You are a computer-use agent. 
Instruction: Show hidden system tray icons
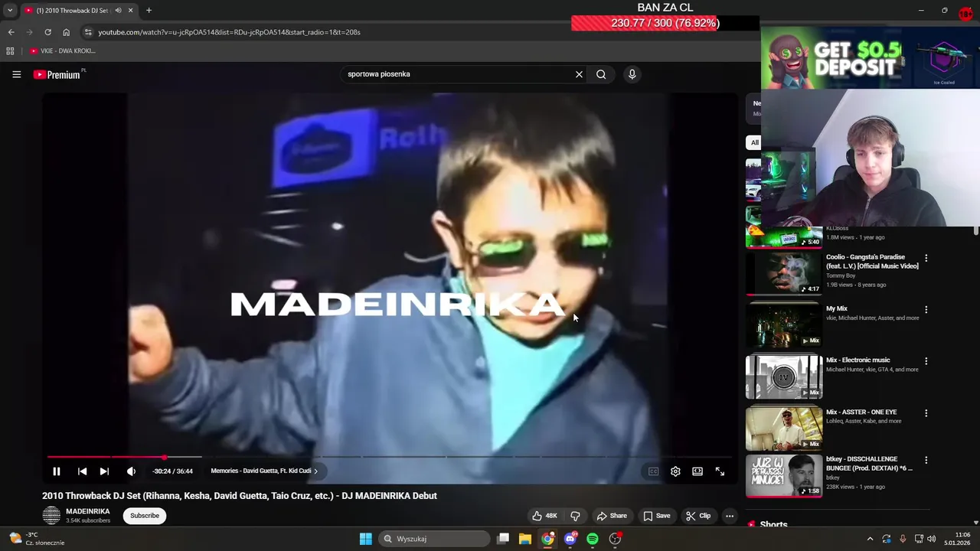click(870, 539)
